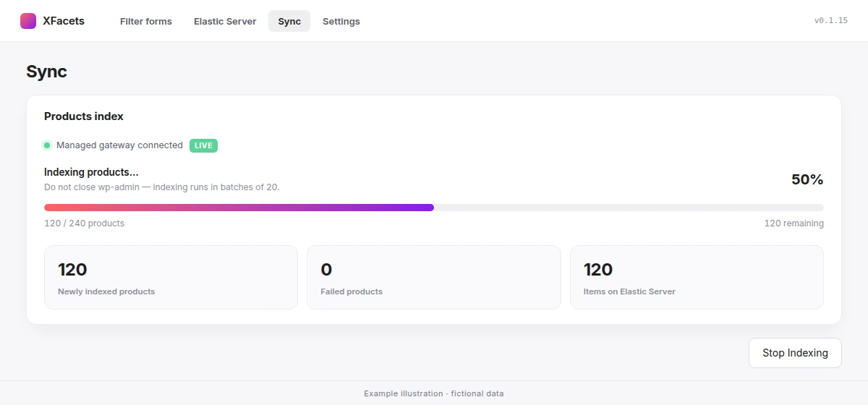Select the Sync tab
This screenshot has width=868, height=405.
[289, 21]
